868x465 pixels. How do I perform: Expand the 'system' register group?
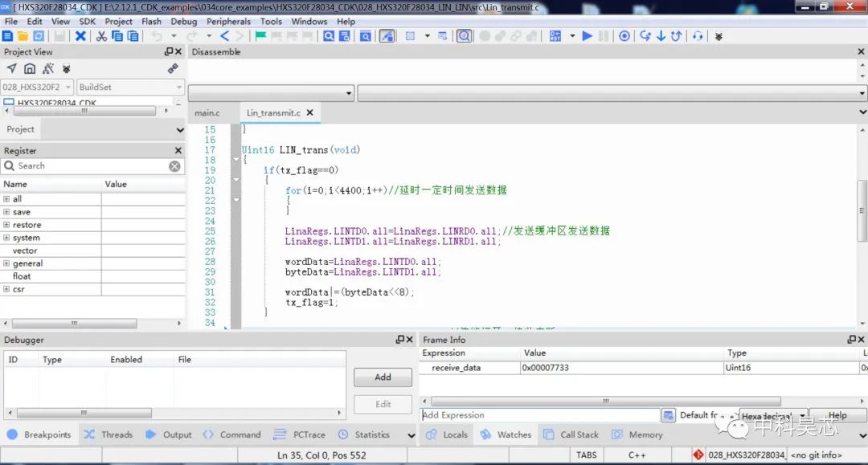pyautogui.click(x=6, y=237)
